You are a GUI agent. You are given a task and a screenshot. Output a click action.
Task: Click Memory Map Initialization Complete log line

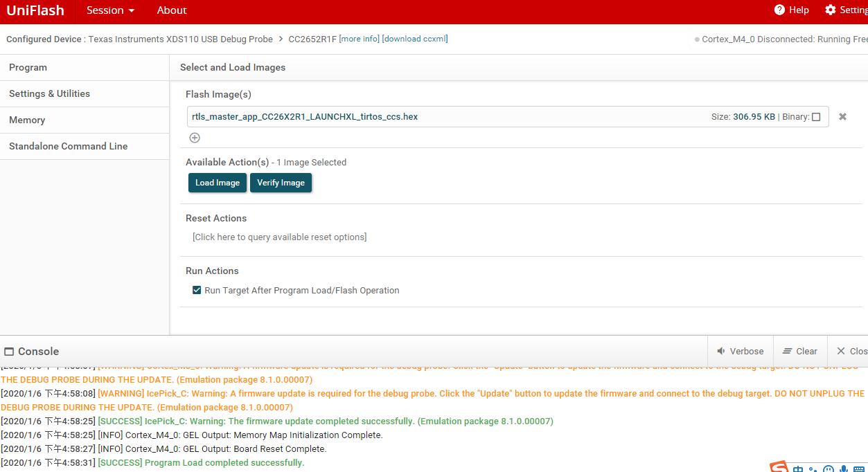[x=192, y=435]
